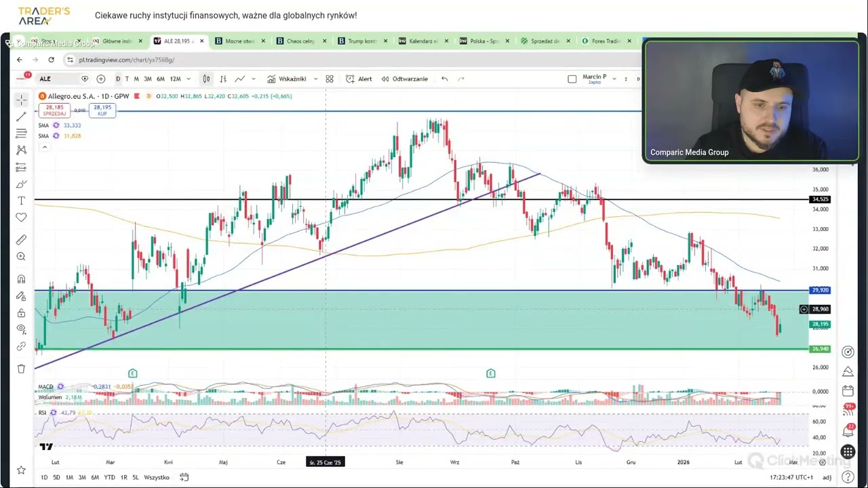Toggle magnet mode for drawings
Image resolution: width=868 pixels, height=488 pixels.
[21, 279]
